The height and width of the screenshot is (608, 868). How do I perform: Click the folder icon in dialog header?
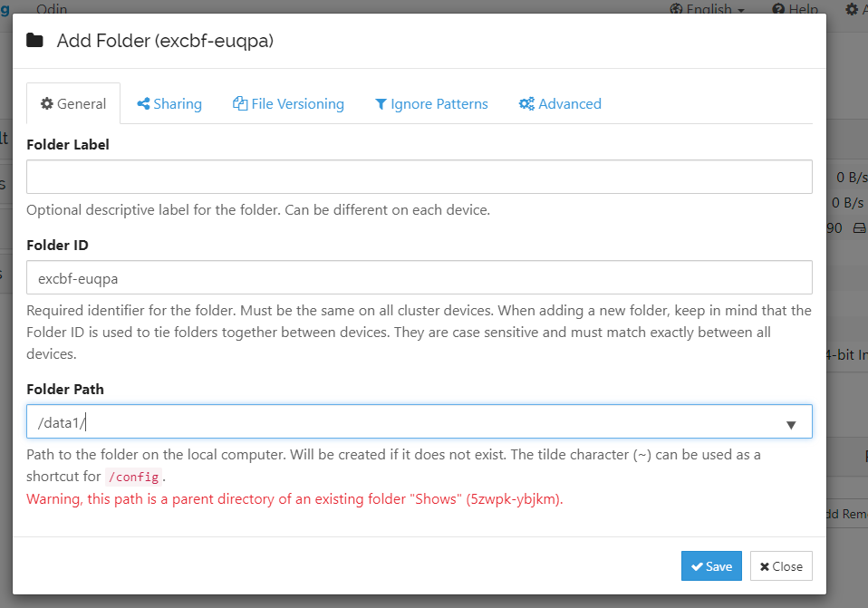[x=34, y=41]
